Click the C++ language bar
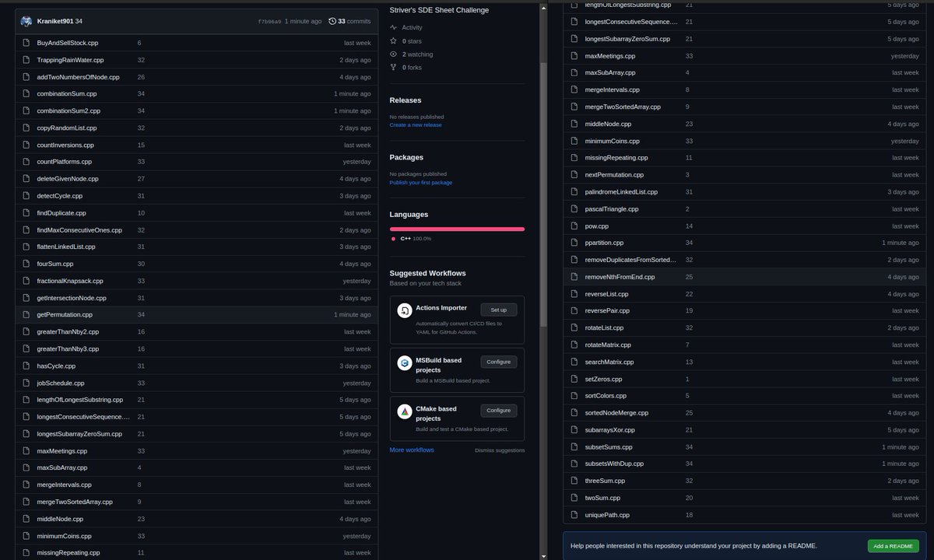Screen dimensions: 934x560 tap(457, 229)
